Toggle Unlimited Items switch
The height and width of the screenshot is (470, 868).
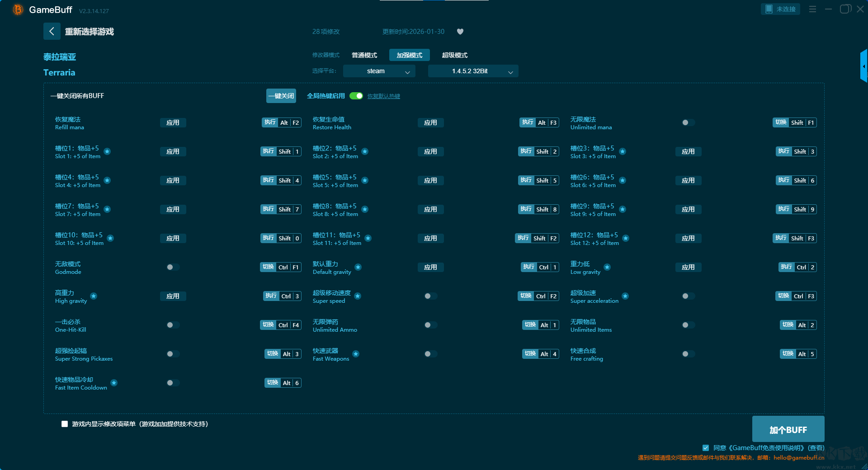pos(688,325)
